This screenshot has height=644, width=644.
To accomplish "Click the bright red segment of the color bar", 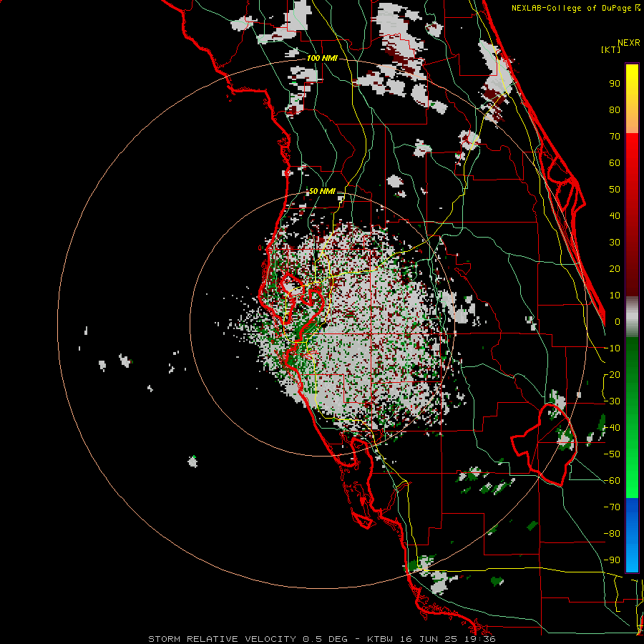I will click(632, 152).
